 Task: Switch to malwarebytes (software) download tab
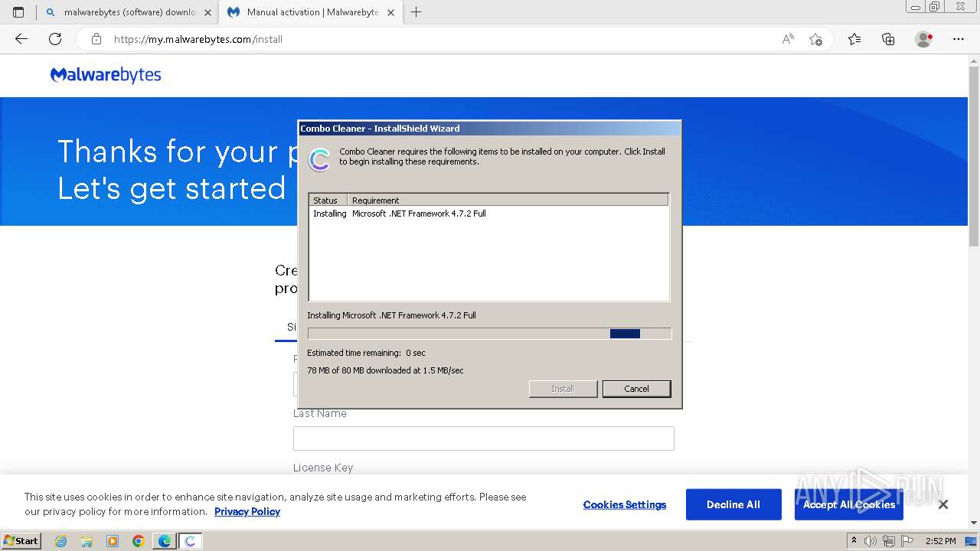tap(128, 12)
